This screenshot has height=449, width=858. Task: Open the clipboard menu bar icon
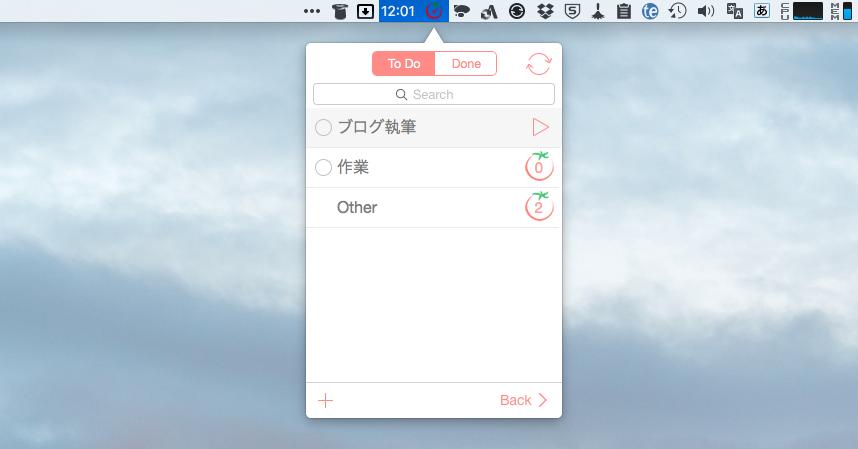pyautogui.click(x=623, y=11)
